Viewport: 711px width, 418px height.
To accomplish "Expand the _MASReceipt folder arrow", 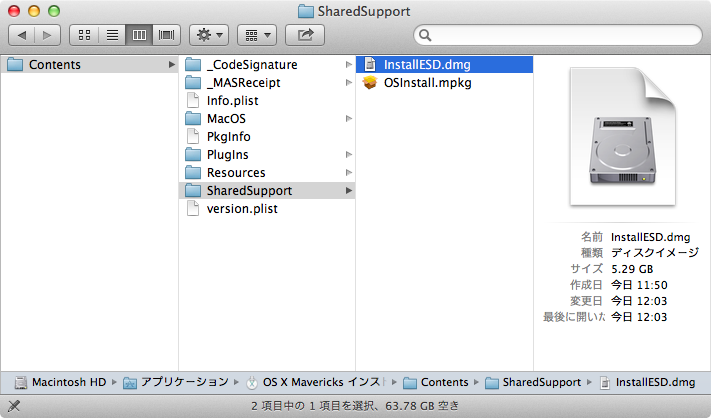I will pyautogui.click(x=348, y=83).
